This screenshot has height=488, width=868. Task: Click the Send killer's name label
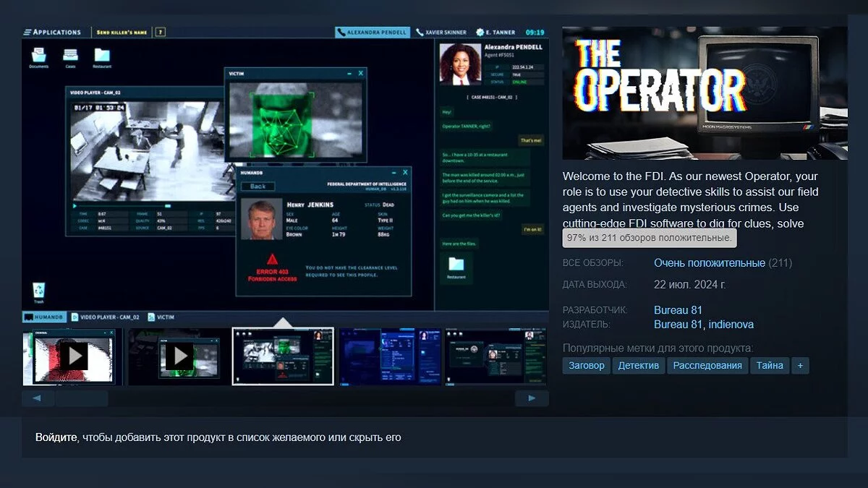(123, 33)
